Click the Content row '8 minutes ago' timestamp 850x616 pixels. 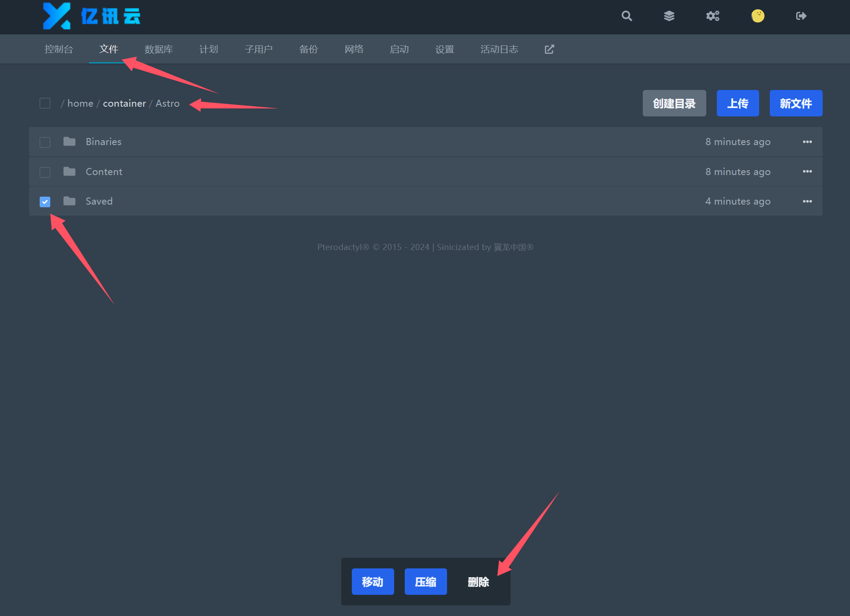pos(738,172)
